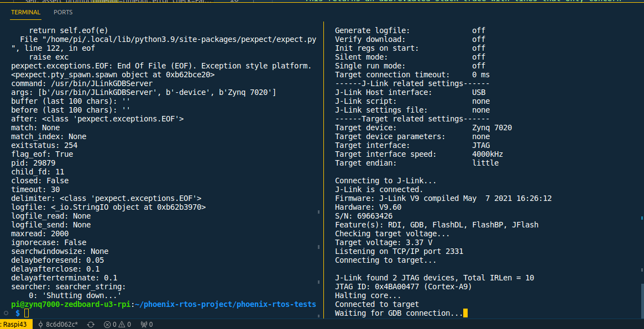Click the 'Hardware: V9.60' line

368,207
